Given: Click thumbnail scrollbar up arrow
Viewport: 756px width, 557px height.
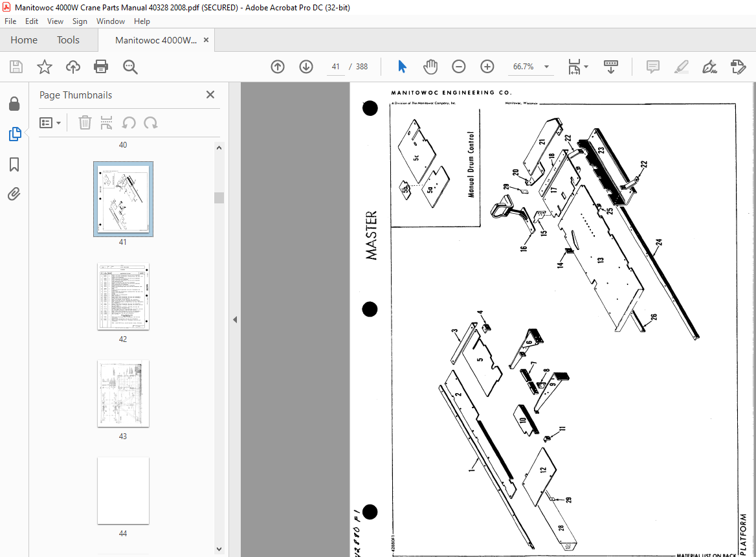Looking at the screenshot, I should (x=219, y=148).
